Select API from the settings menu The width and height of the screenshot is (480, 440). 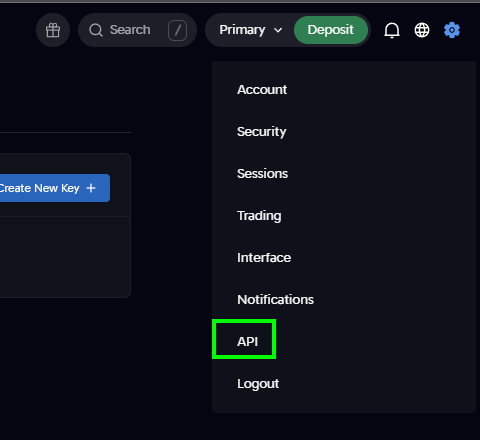247,342
